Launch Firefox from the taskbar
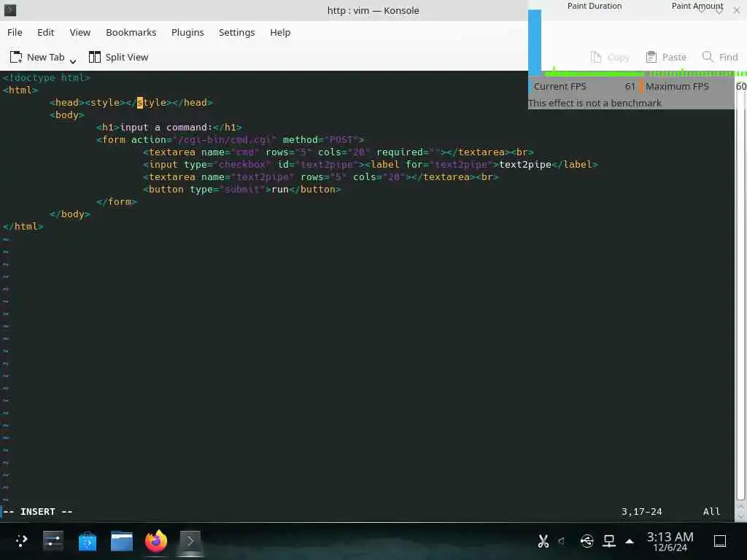Viewport: 747px width, 560px height. (x=156, y=541)
